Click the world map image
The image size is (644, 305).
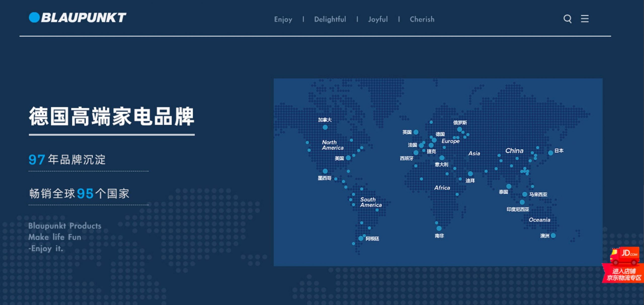tap(438, 172)
